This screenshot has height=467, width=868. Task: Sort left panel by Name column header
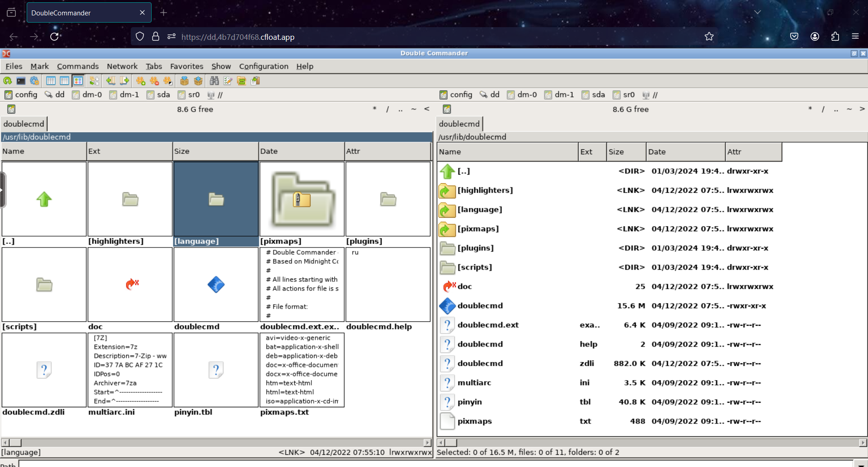pos(43,151)
